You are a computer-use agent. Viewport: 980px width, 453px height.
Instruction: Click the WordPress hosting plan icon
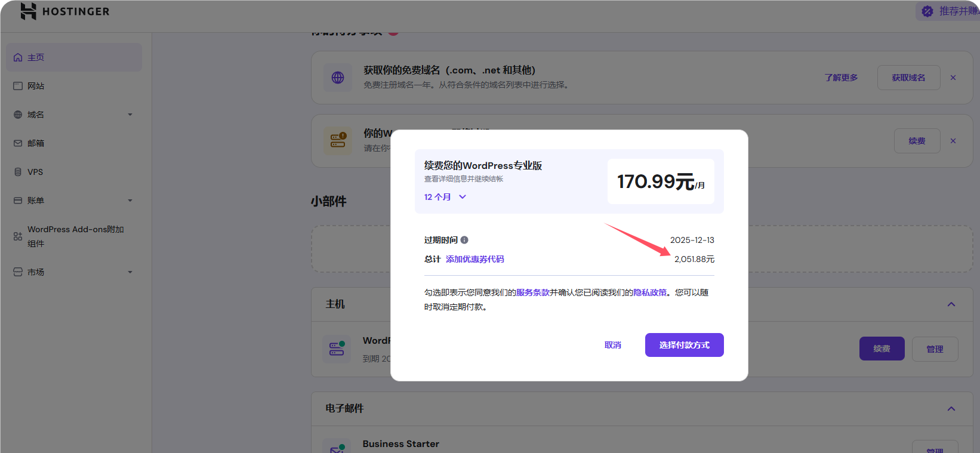(x=337, y=349)
